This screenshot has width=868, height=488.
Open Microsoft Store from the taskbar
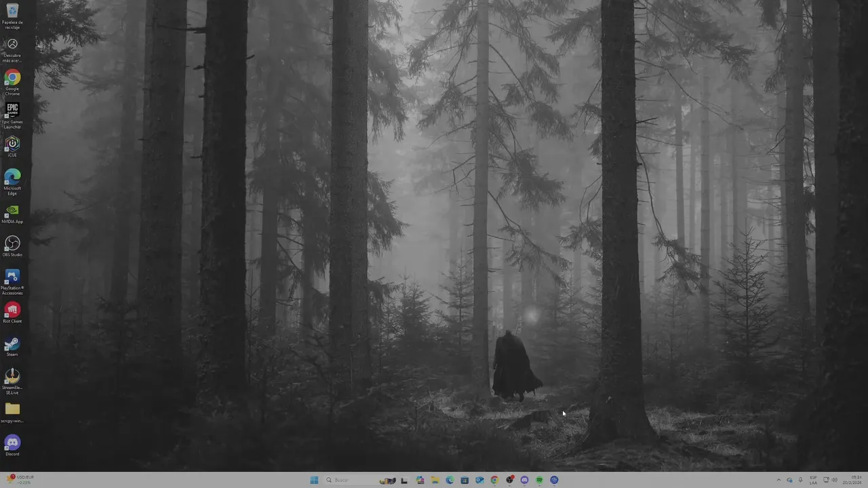point(465,480)
